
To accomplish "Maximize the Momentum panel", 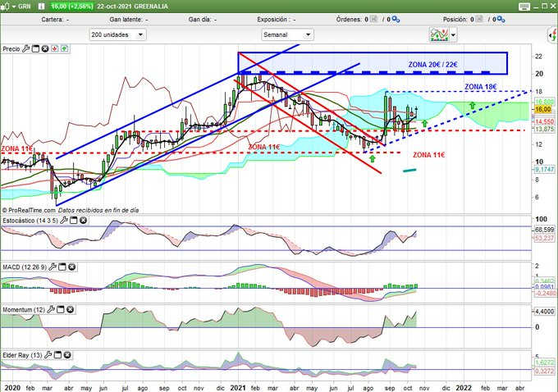I will (x=61, y=309).
